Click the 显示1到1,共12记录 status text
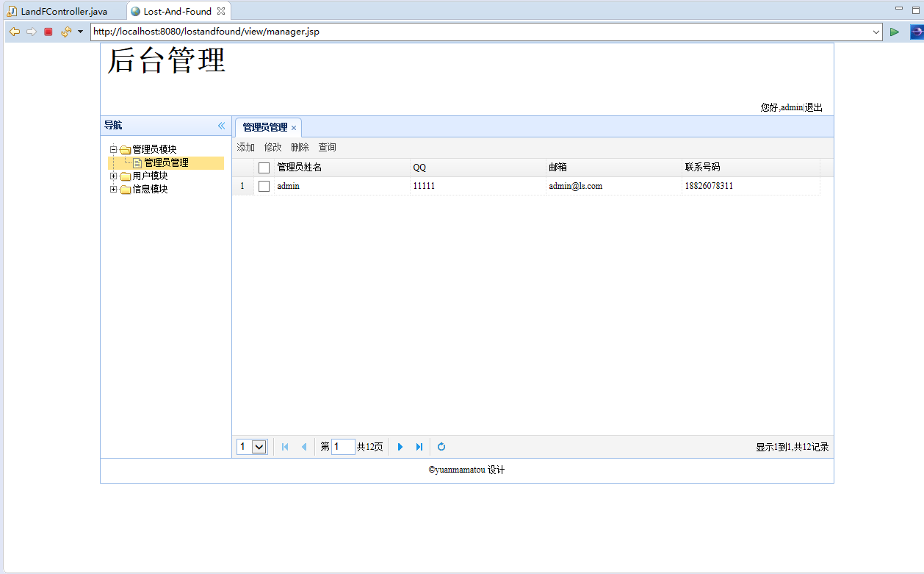924x574 pixels. [793, 447]
